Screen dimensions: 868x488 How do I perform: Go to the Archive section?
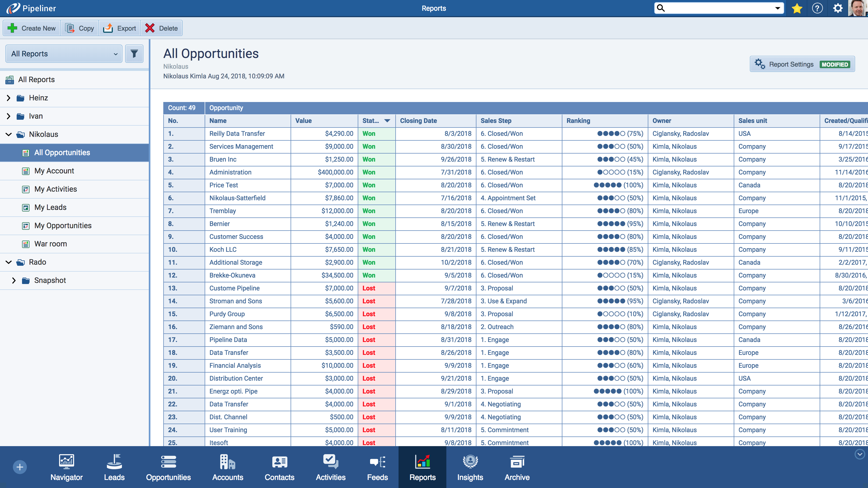516,467
